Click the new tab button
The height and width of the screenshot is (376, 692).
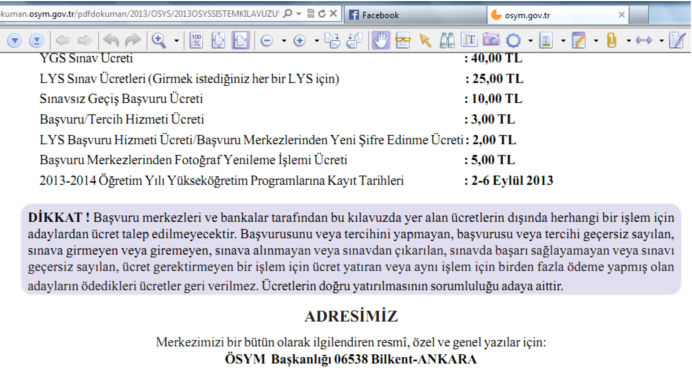tap(639, 15)
